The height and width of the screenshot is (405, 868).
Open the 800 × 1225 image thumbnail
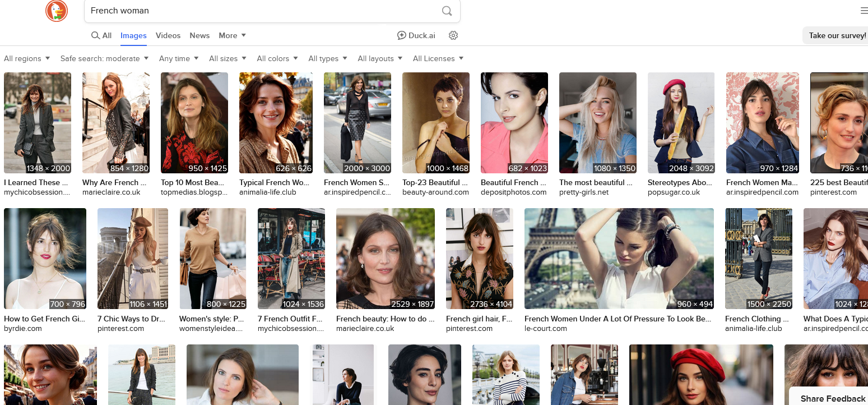[x=213, y=259]
